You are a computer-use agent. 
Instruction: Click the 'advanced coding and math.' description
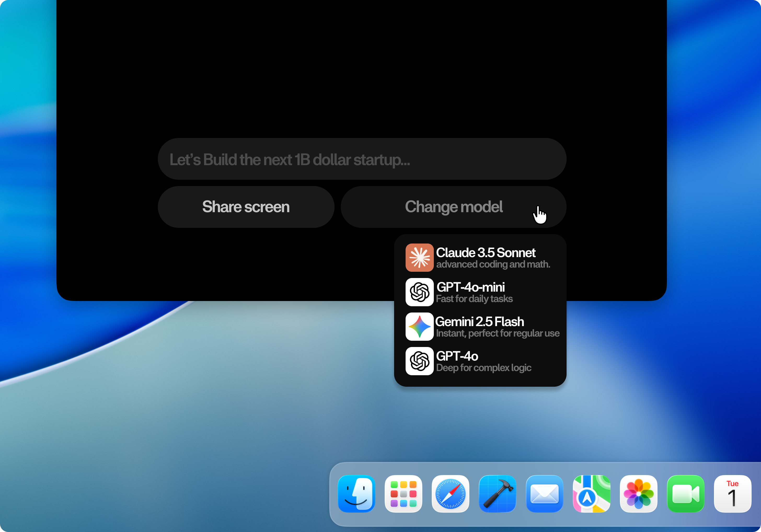[x=493, y=264]
